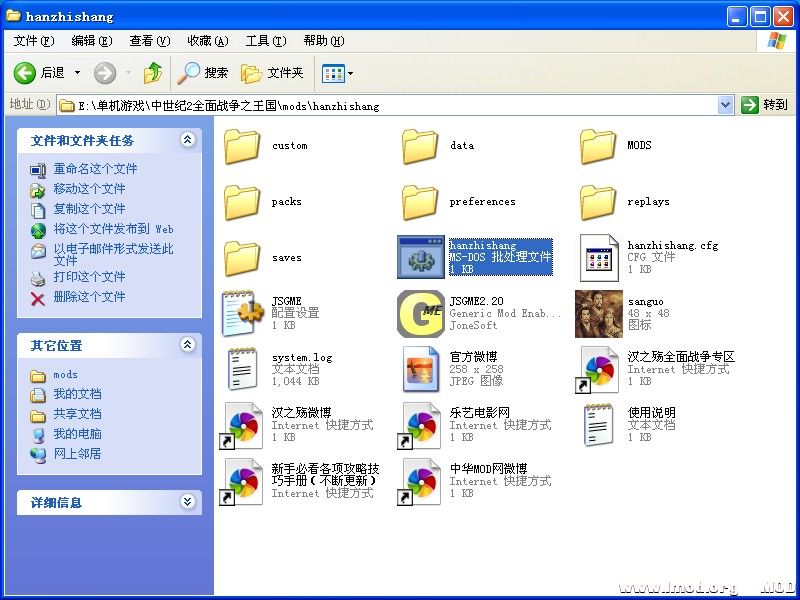
Task: Run the hanzhishang MS-DOS batch file
Action: 420,255
